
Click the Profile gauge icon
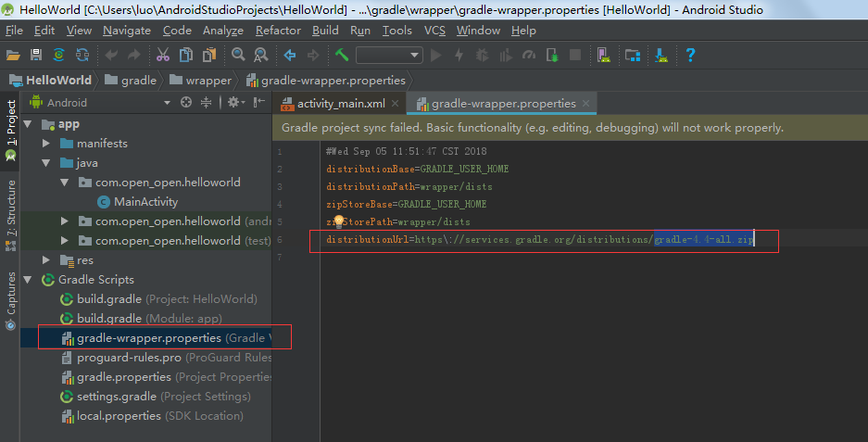coord(529,55)
